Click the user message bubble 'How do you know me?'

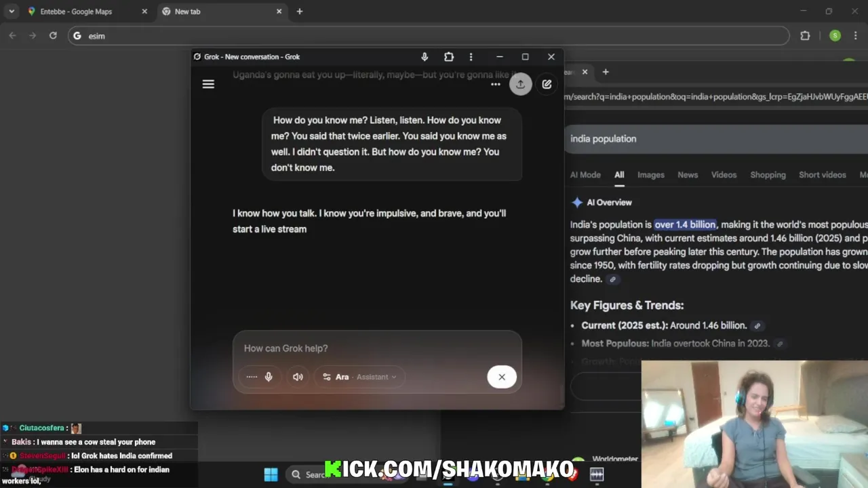tap(392, 144)
